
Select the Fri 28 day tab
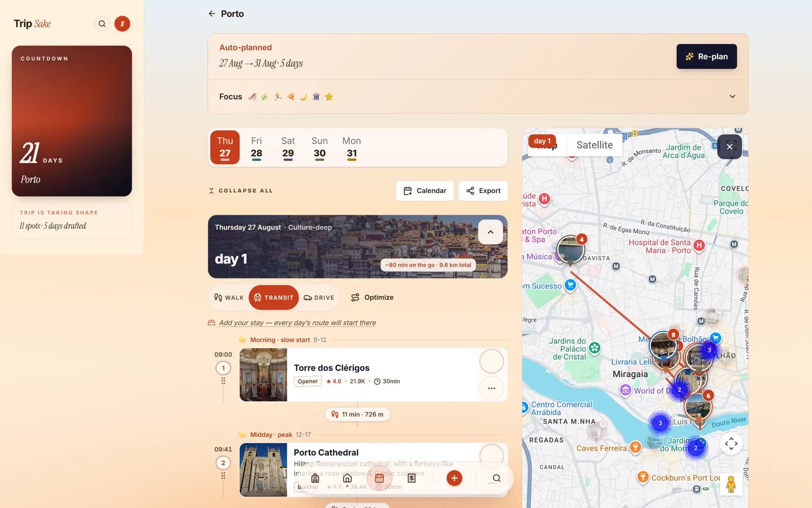click(256, 147)
